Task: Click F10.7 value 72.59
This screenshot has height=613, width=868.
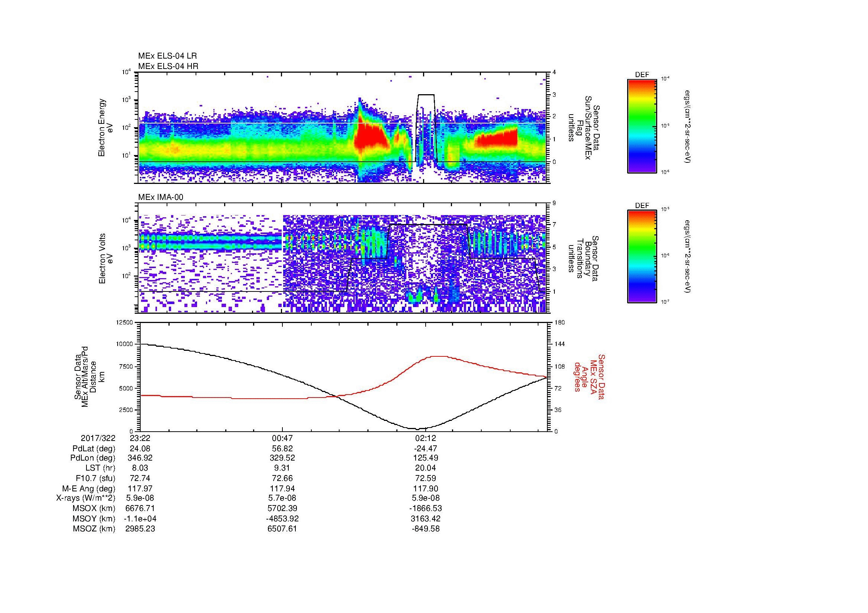Action: [426, 478]
